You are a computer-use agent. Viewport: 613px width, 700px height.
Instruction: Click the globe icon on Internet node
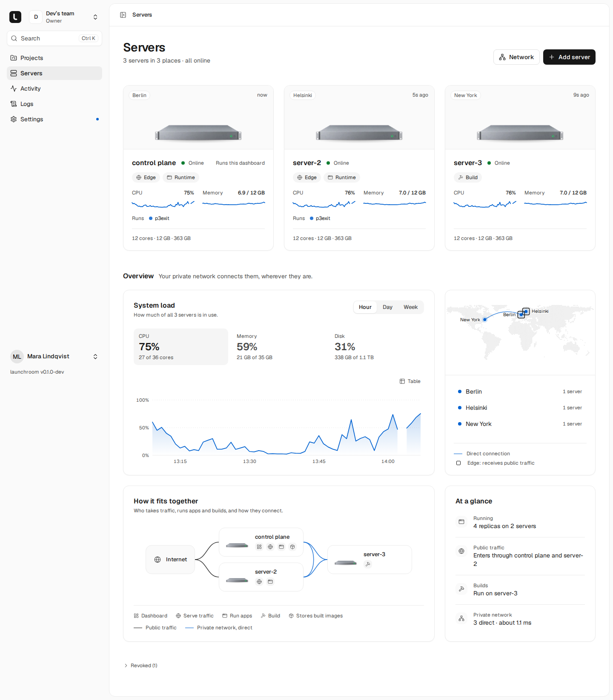(x=158, y=560)
